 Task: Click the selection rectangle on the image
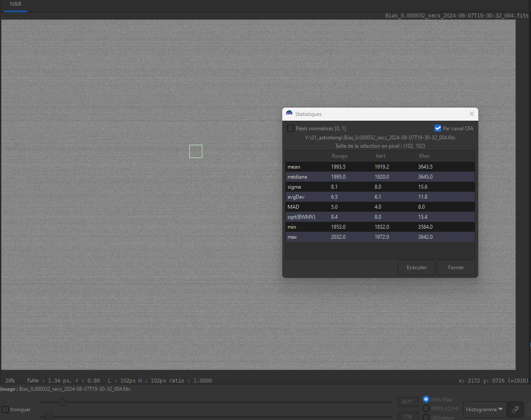point(196,151)
